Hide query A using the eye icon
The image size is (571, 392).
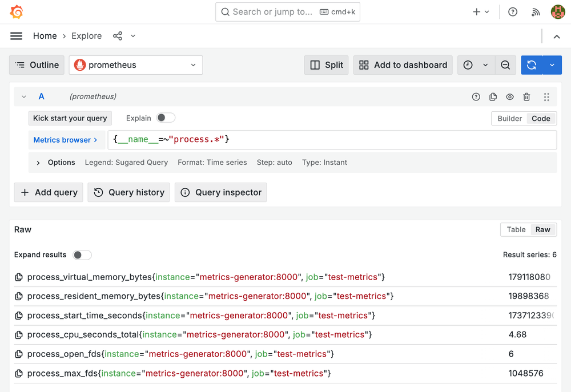pyautogui.click(x=510, y=97)
